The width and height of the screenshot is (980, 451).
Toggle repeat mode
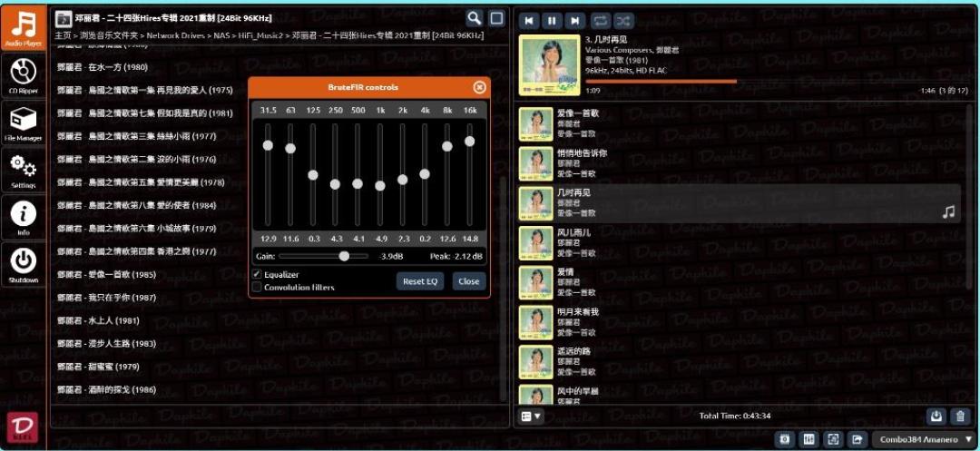600,21
